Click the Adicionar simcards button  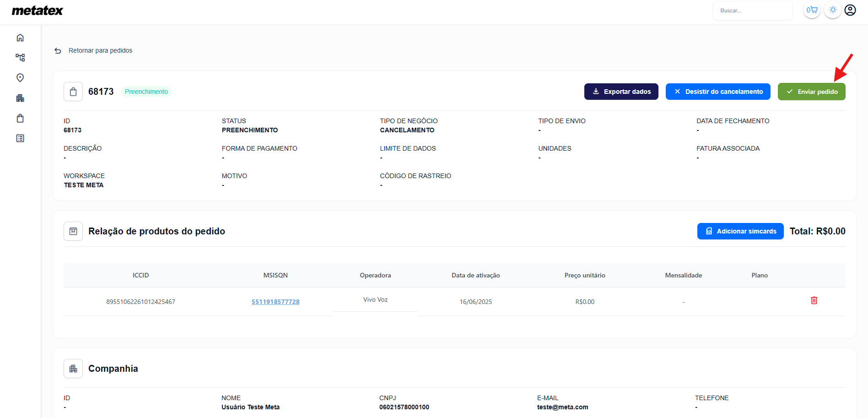tap(740, 231)
